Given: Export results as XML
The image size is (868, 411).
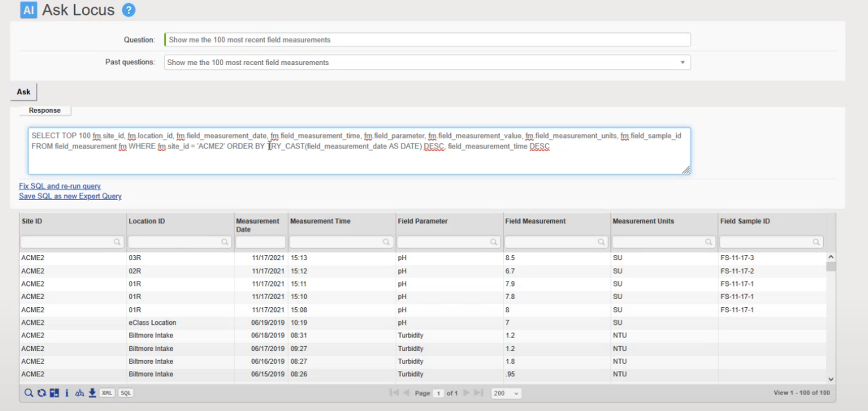Looking at the screenshot, I should (107, 393).
